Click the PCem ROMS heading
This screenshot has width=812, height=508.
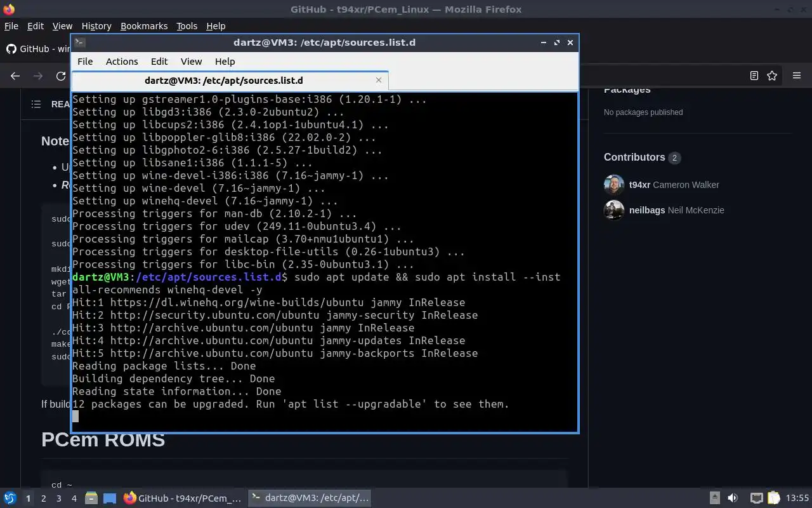(103, 439)
